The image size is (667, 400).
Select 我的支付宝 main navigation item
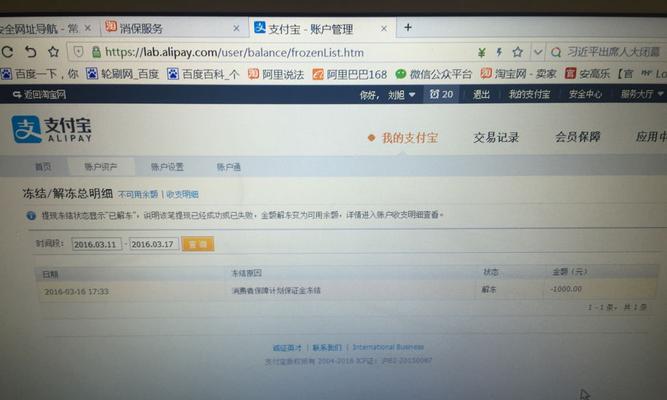[x=402, y=137]
